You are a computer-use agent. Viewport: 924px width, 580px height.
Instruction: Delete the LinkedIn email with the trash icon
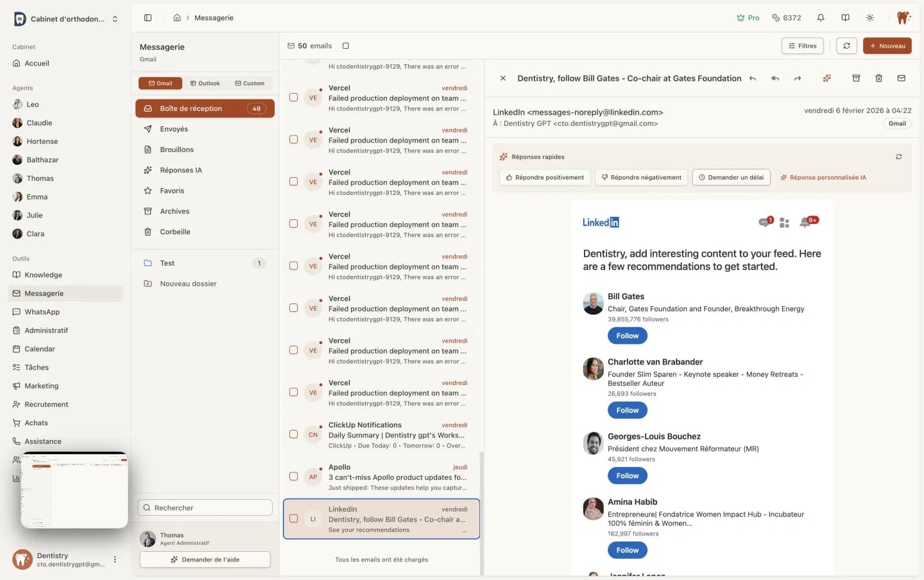click(878, 78)
